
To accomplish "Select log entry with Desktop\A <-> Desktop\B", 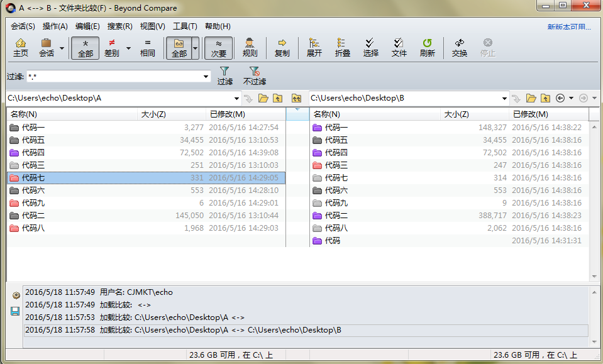I will pyautogui.click(x=306, y=330).
